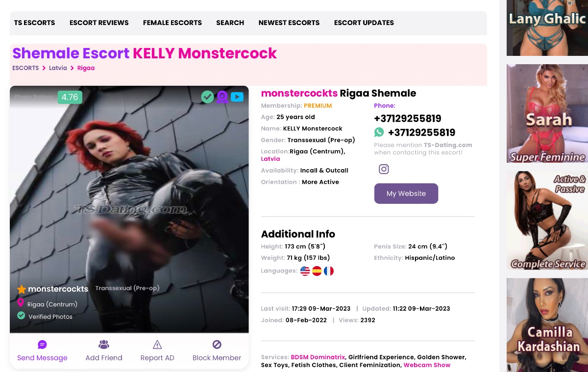Click the 4.76 photo rating badge

pyautogui.click(x=70, y=97)
